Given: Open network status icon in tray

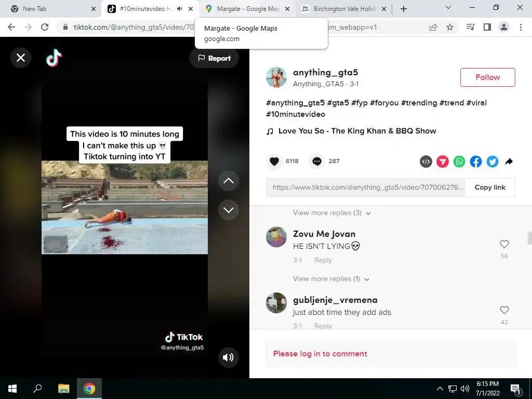Looking at the screenshot, I should pyautogui.click(x=453, y=389).
